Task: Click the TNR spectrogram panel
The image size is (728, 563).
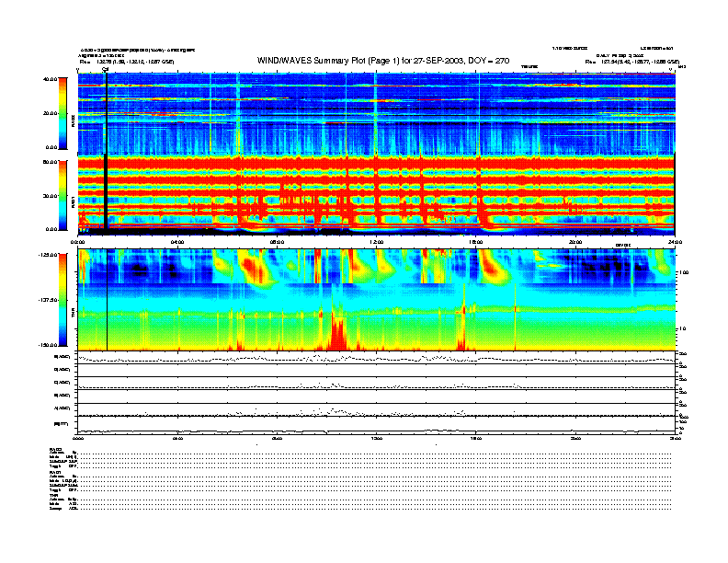Action: 376,300
